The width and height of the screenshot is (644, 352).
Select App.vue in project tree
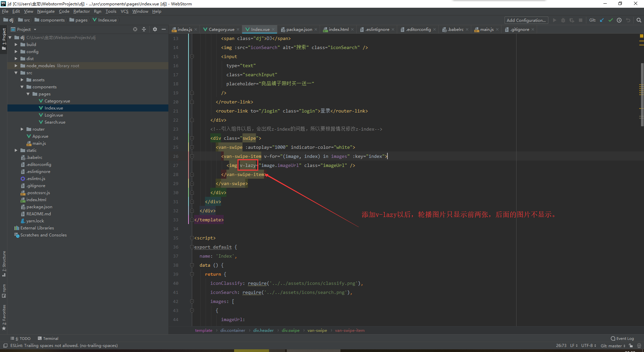[40, 136]
